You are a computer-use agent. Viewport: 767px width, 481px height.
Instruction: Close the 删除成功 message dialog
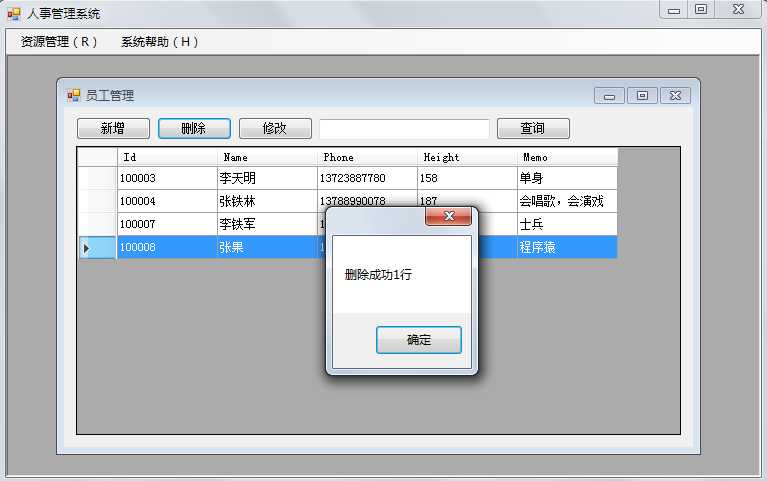[x=449, y=216]
